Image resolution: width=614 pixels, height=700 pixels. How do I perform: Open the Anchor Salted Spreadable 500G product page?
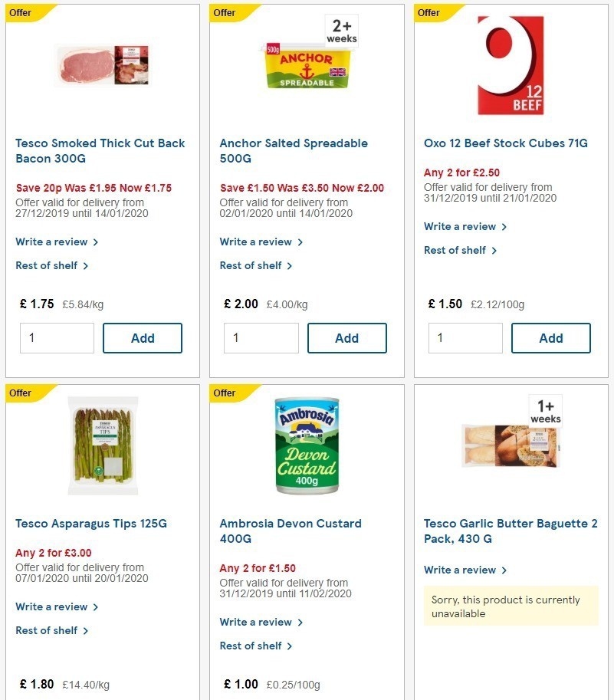293,150
